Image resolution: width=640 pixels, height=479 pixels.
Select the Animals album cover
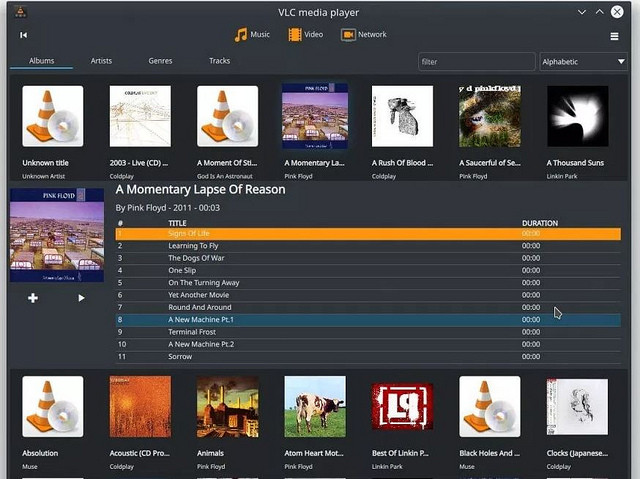point(227,406)
